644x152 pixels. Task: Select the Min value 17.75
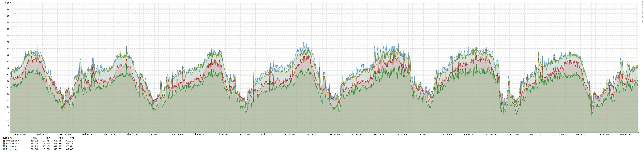click(46, 141)
